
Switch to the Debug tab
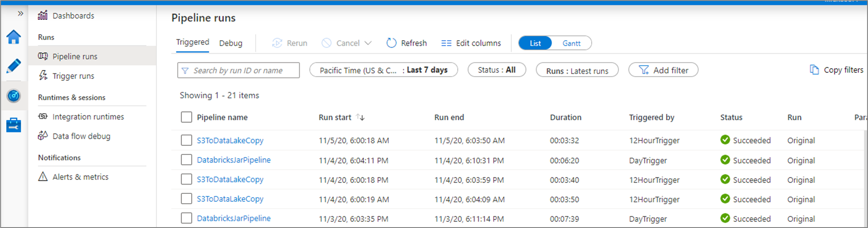click(230, 43)
